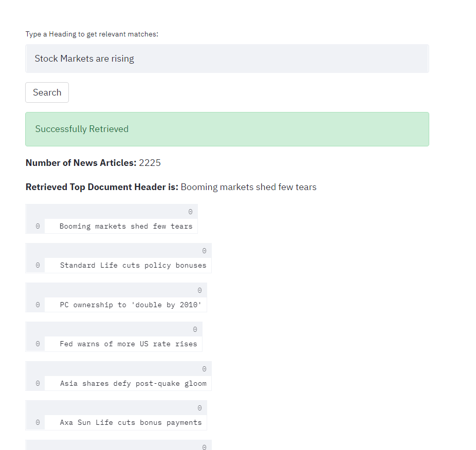Click column header 0 above "Standard Life" cell
476x450 pixels.
(x=204, y=251)
